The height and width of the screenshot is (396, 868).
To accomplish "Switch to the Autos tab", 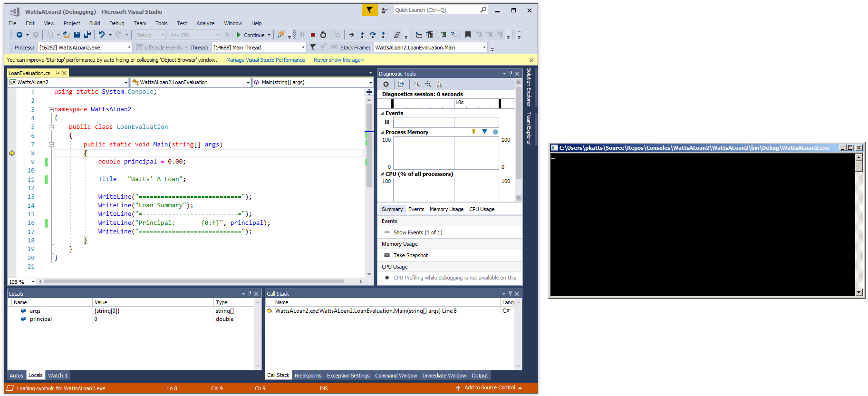I will tap(16, 376).
